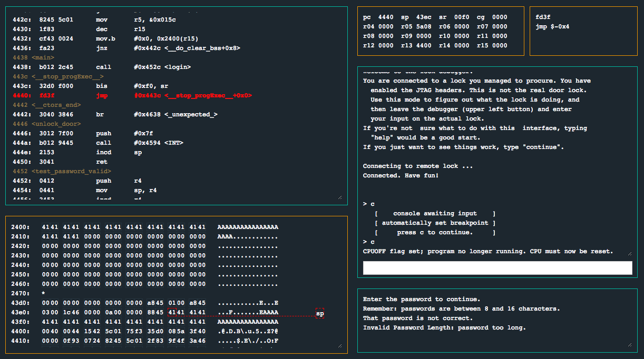Click the pc register value 4440
Viewport: 644px width, 359px height.
[386, 17]
